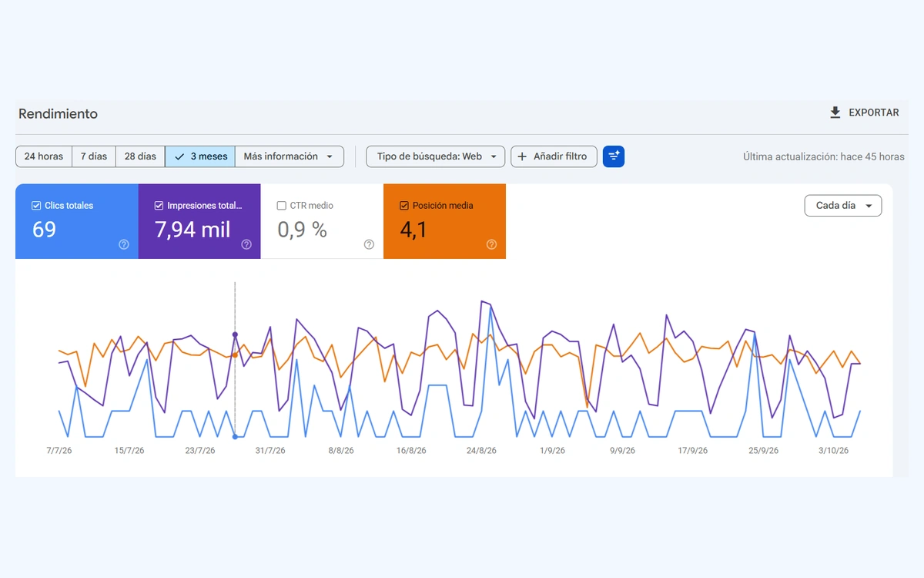The width and height of the screenshot is (924, 578).
Task: Select the 24 horas range tab
Action: tap(44, 156)
